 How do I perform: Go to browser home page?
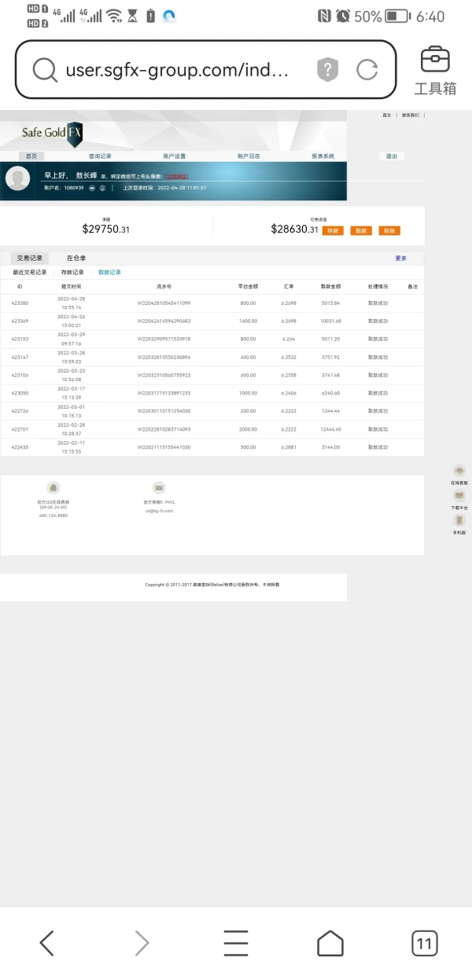click(x=330, y=942)
